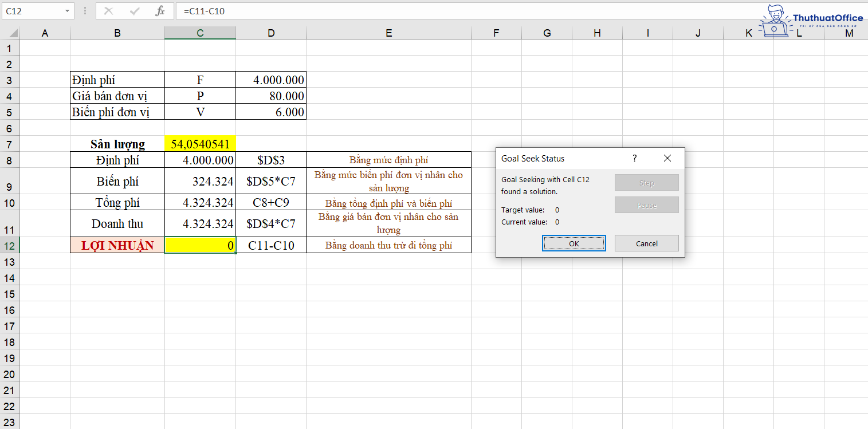
Task: Select the yellow LỢI NHUẬN result cell
Action: click(199, 245)
